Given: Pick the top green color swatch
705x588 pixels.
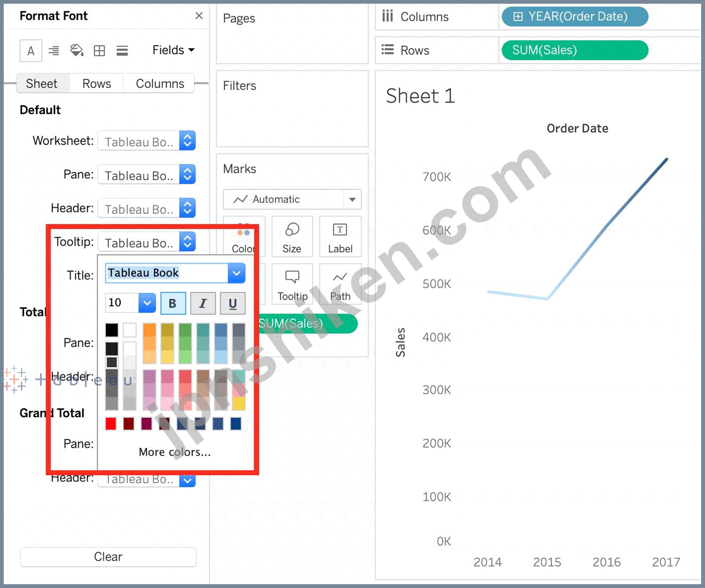Looking at the screenshot, I should pos(185,330).
